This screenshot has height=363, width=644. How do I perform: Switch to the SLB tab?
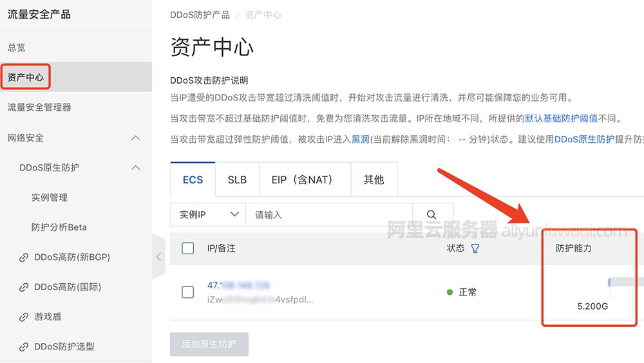tap(237, 180)
